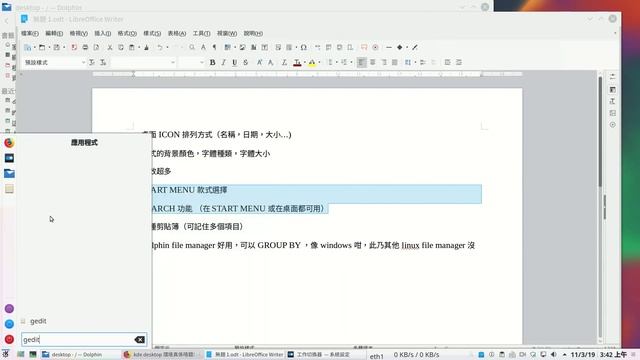Click the yellow highlight color icon

coord(312,62)
